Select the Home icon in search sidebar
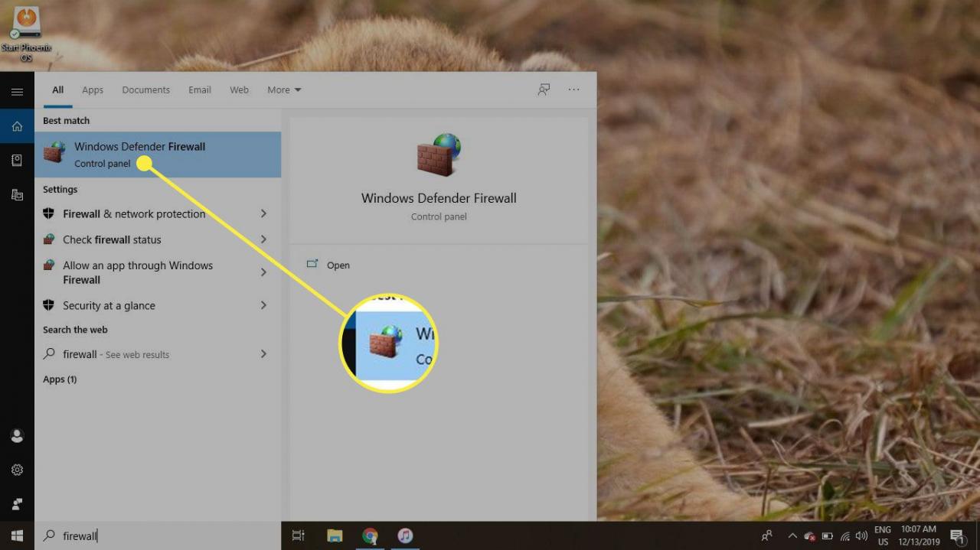The width and height of the screenshot is (980, 550). pyautogui.click(x=17, y=125)
